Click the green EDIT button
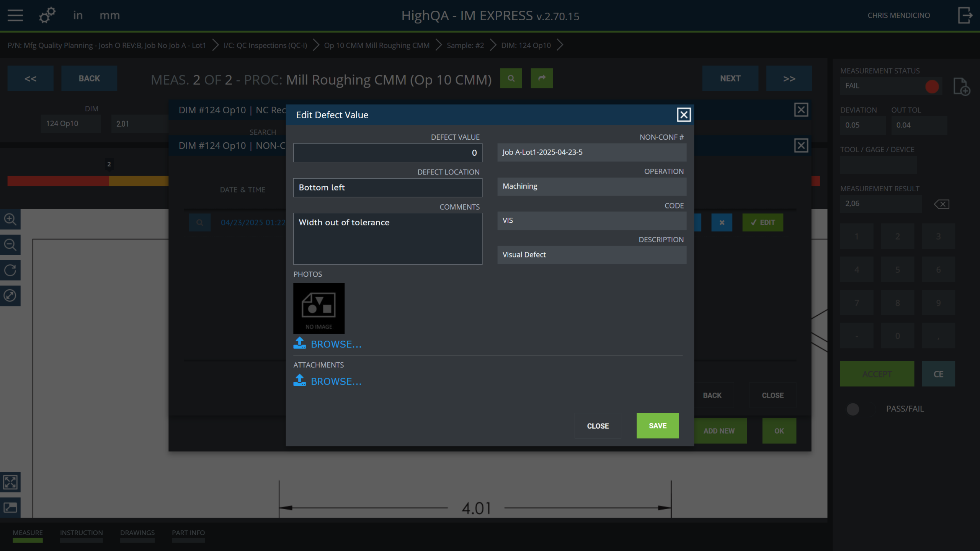Screen dimensions: 980x551 pyautogui.click(x=763, y=223)
